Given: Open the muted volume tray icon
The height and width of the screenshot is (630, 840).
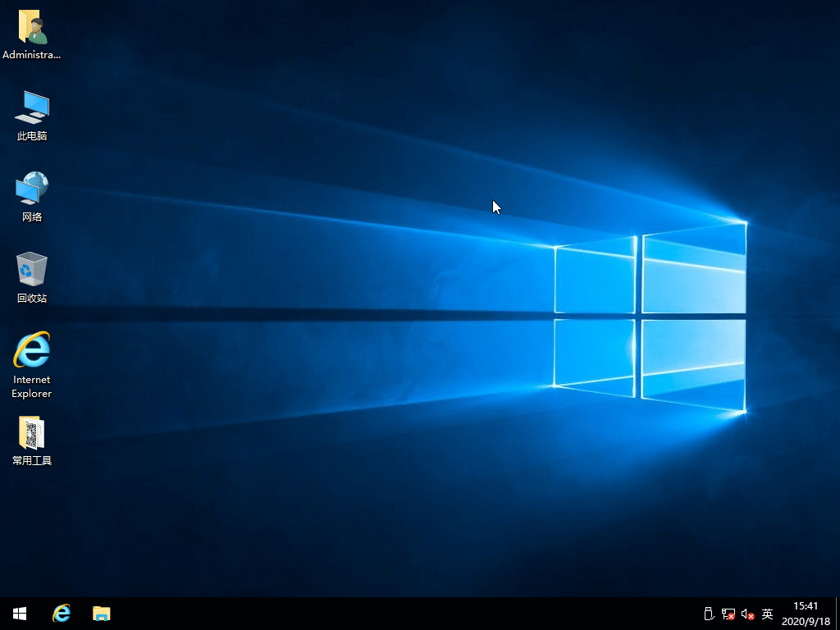Looking at the screenshot, I should (747, 614).
